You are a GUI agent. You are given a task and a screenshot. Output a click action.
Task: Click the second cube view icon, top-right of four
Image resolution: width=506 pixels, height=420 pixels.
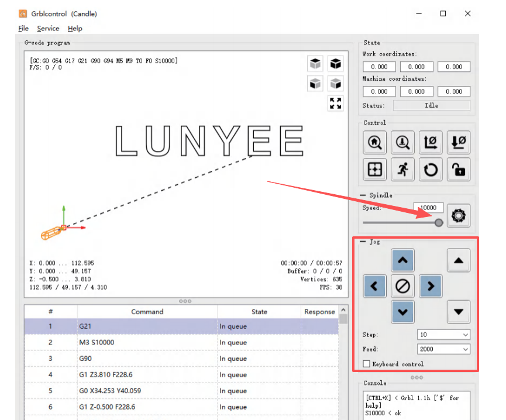click(336, 64)
